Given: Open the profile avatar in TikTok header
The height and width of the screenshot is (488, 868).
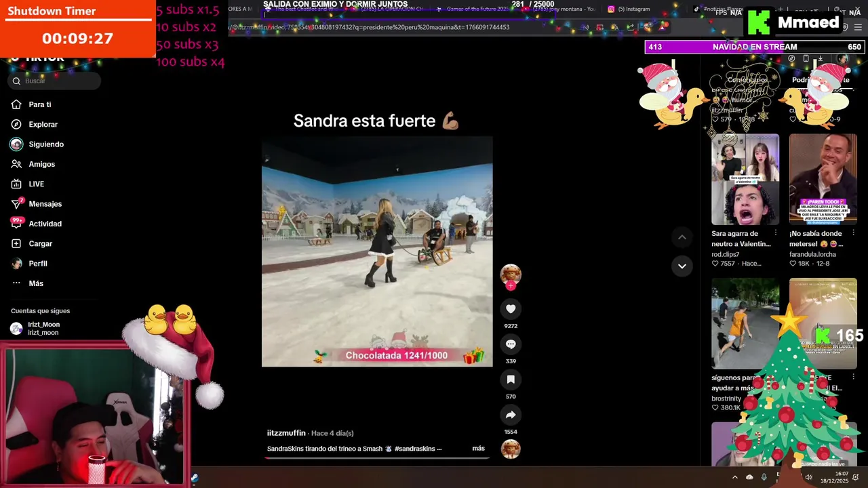Looking at the screenshot, I should pos(842,59).
